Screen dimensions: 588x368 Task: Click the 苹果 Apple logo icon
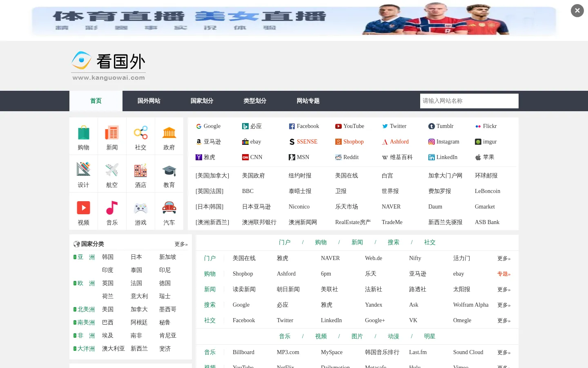point(478,157)
